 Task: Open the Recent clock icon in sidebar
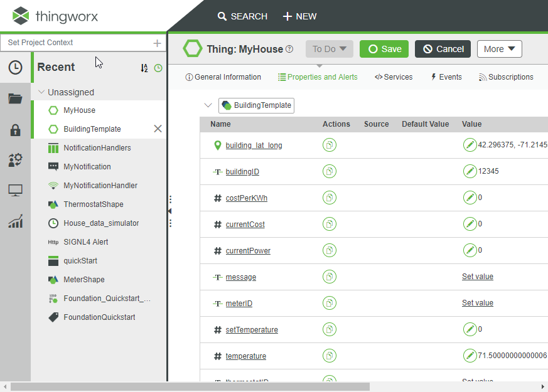pyautogui.click(x=15, y=67)
